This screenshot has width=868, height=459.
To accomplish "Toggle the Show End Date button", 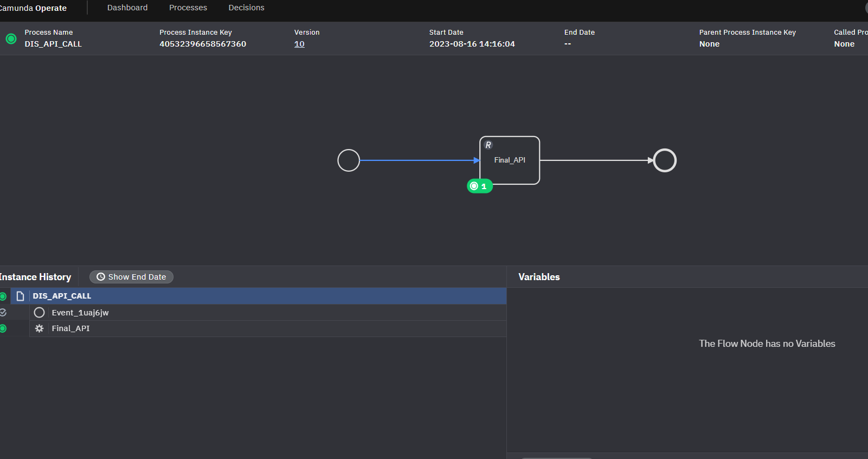I will (x=131, y=277).
